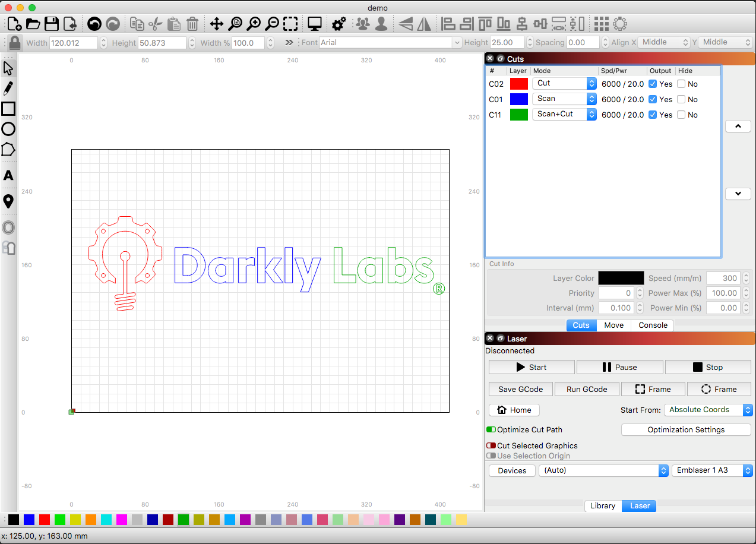Click the Pause button

coord(619,367)
